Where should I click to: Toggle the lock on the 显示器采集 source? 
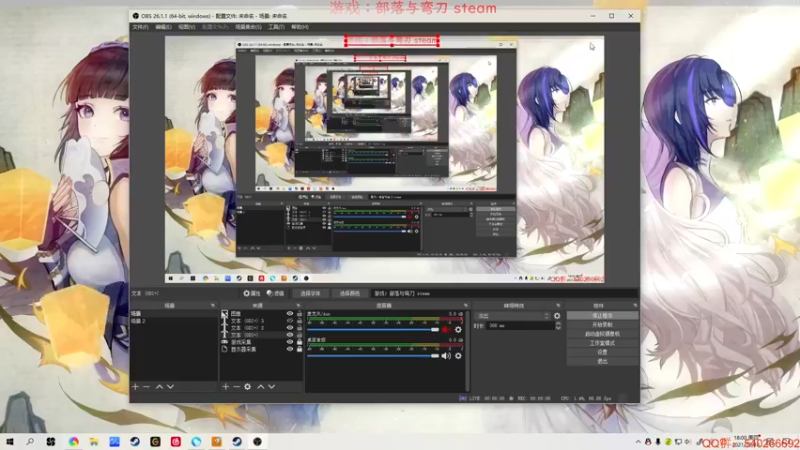pos(299,349)
